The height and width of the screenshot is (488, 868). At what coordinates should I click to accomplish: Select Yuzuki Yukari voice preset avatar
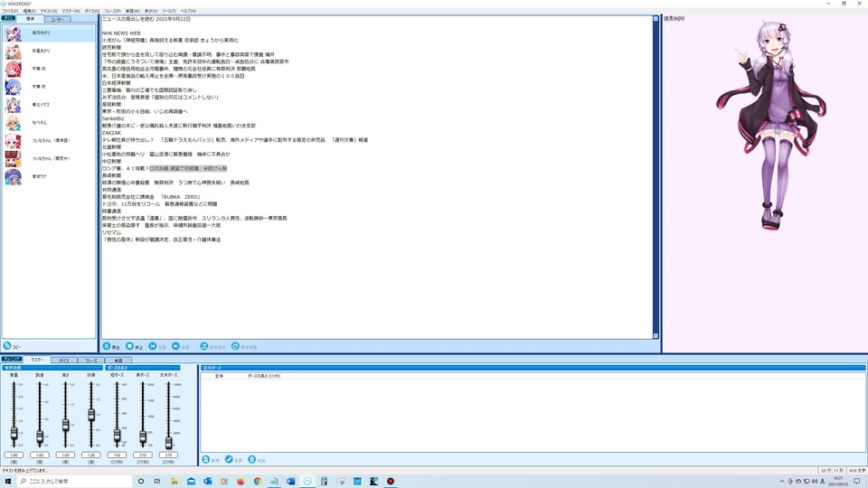click(13, 33)
